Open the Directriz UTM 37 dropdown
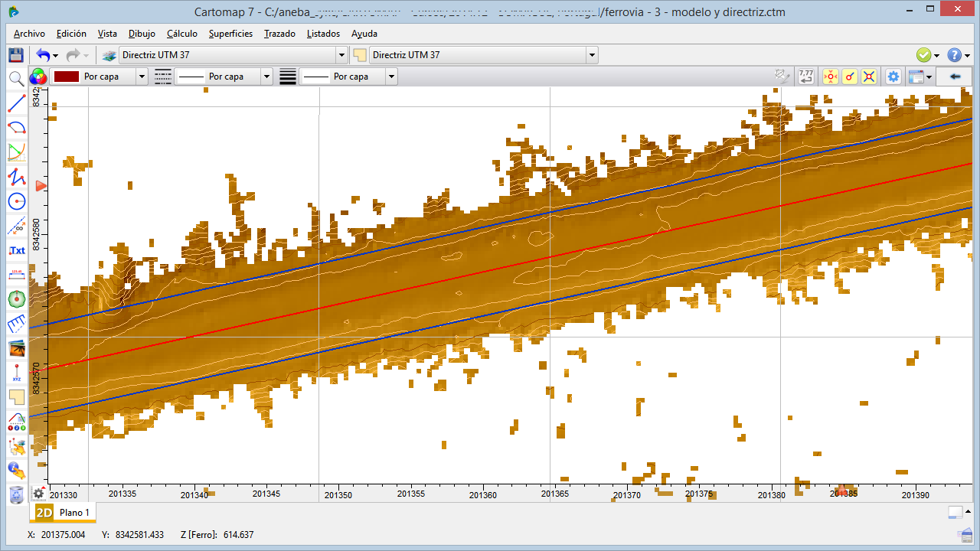Image resolution: width=980 pixels, height=551 pixels. 342,54
